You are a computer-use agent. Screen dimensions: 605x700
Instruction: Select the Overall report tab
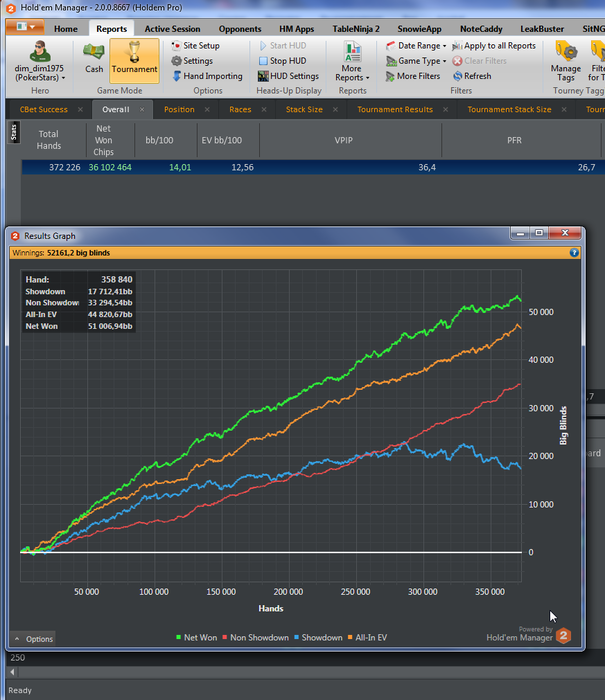pyautogui.click(x=115, y=109)
